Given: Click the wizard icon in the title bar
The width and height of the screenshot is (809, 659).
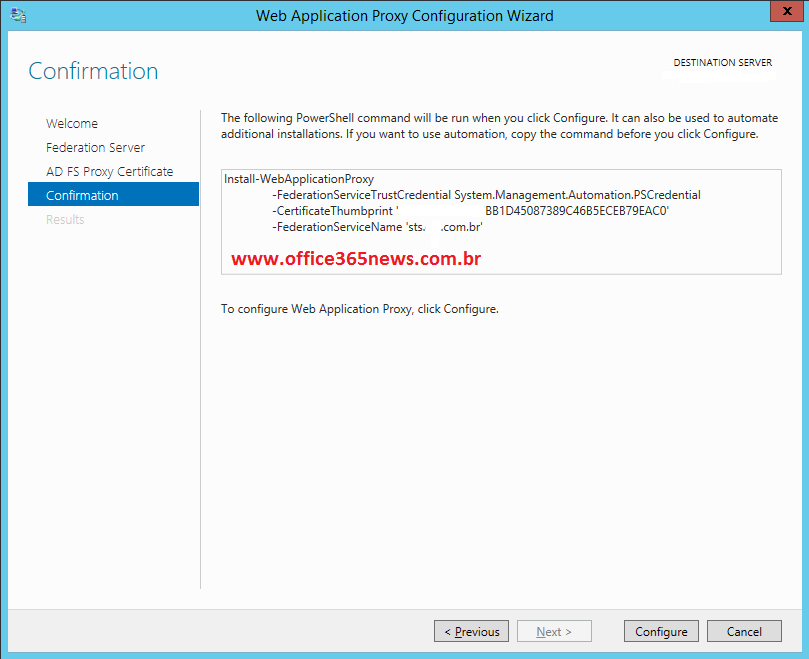Looking at the screenshot, I should coord(19,15).
